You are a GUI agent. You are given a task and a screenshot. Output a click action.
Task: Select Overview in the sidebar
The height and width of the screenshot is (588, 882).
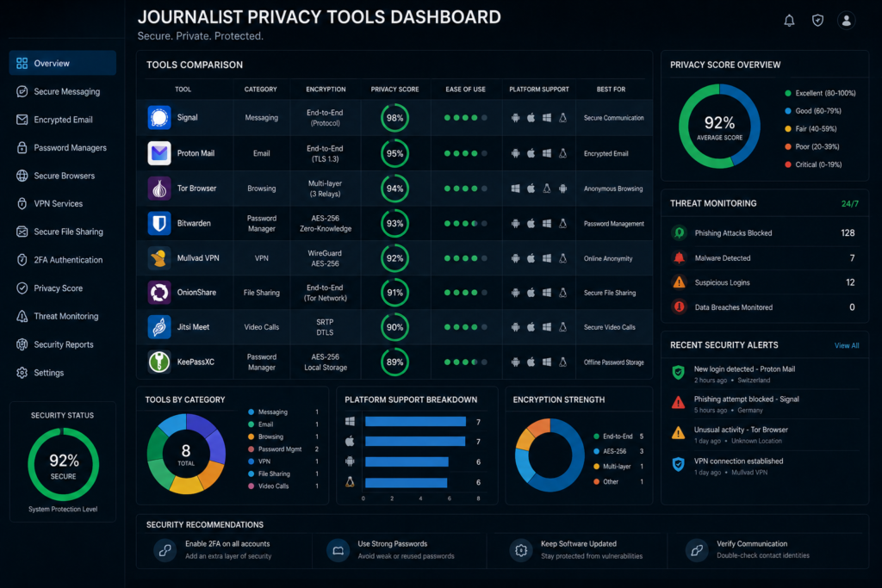pos(62,63)
